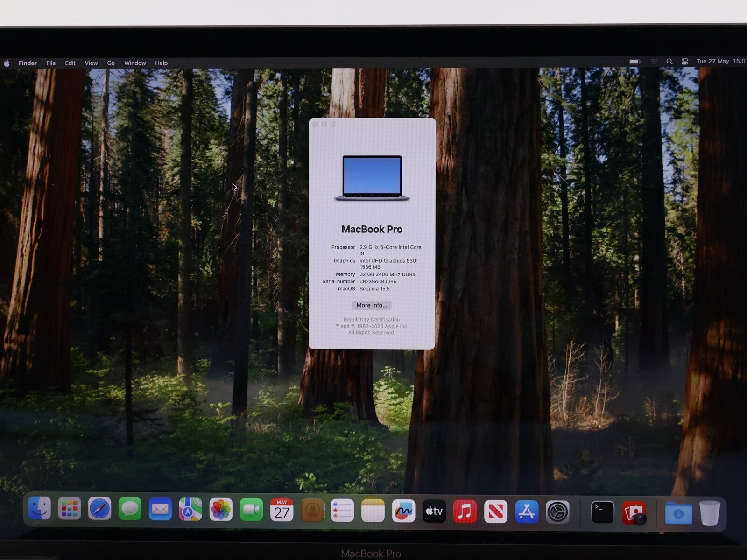Click the More Info... button
This screenshot has width=747, height=560.
point(372,305)
